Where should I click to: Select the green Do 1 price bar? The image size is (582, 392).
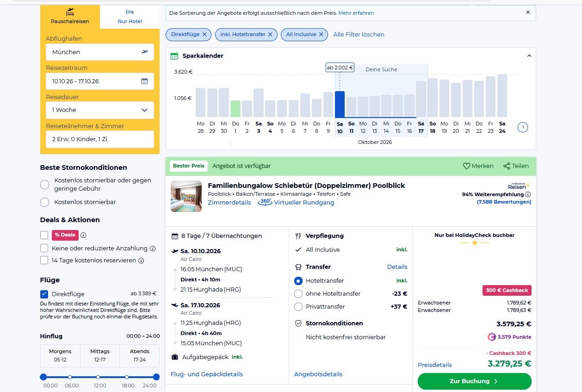pyautogui.click(x=235, y=109)
